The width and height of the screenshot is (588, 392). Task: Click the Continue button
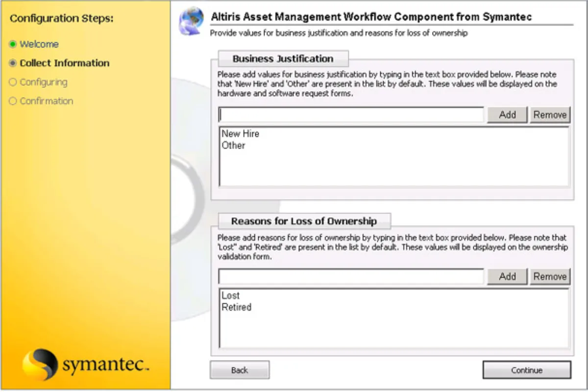pyautogui.click(x=527, y=370)
